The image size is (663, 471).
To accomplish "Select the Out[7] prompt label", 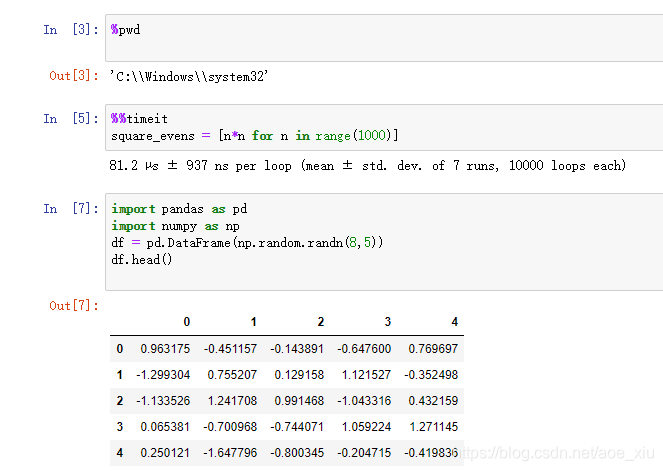I will click(74, 305).
